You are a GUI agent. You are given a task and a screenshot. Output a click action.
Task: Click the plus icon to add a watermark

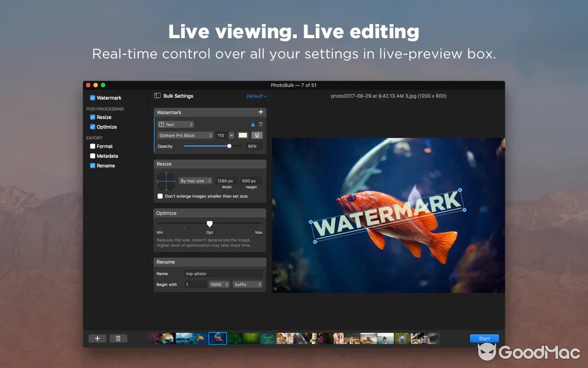point(260,112)
